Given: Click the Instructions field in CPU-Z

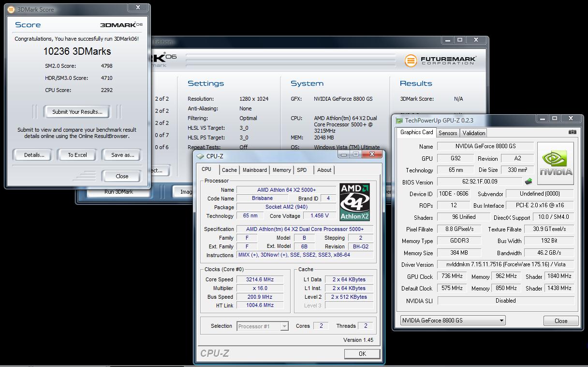Looking at the screenshot, I should pos(305,255).
